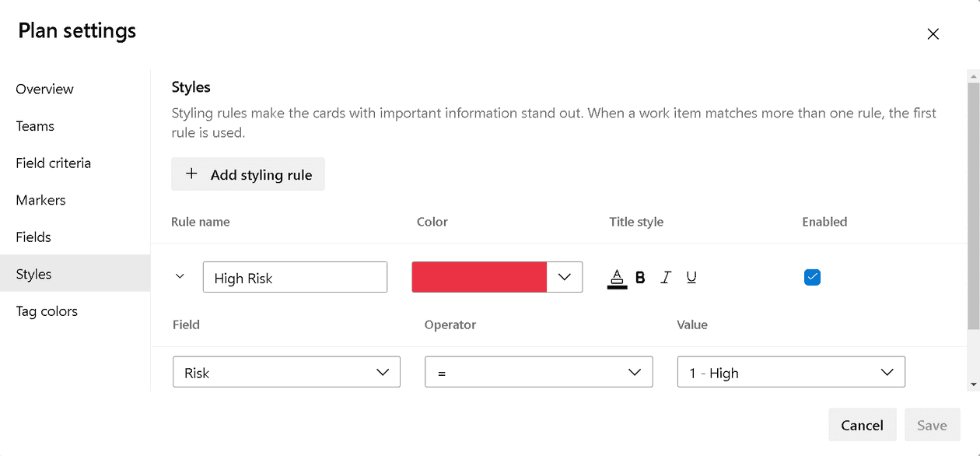980x456 pixels.
Task: Open the Color dropdown for High Risk
Action: tap(564, 276)
